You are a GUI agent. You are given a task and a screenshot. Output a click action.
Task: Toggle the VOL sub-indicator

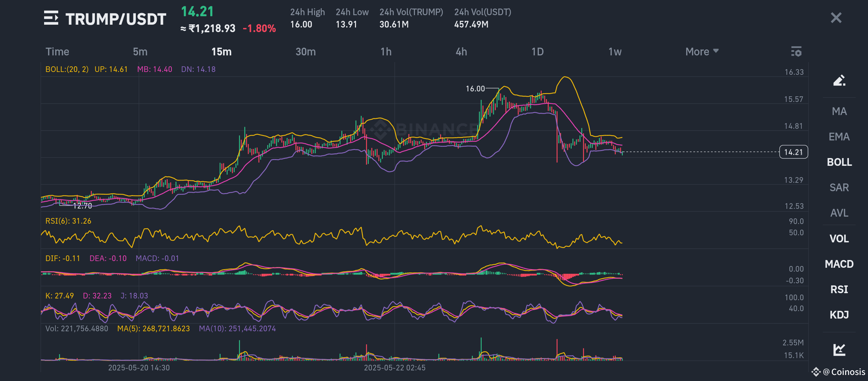tap(839, 238)
